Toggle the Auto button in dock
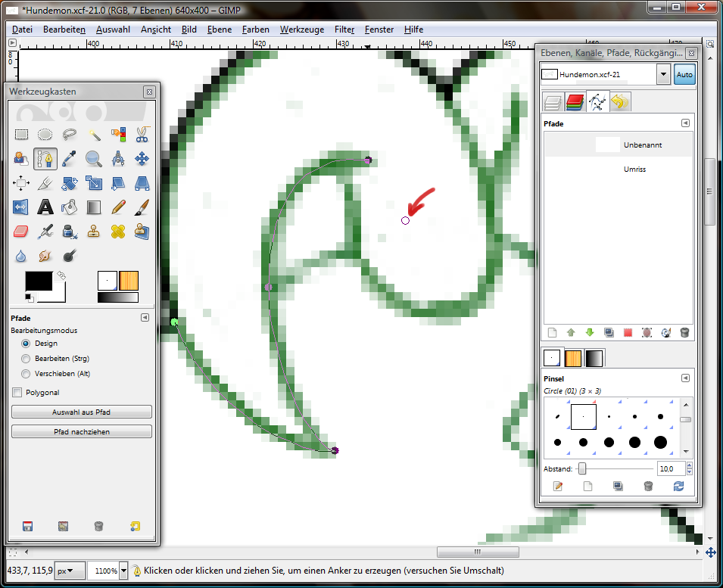 tap(684, 75)
